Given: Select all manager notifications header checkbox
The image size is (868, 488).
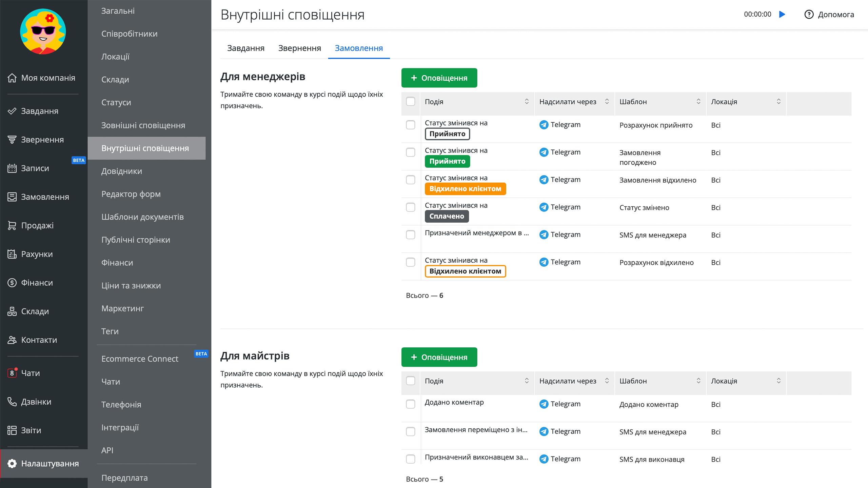Looking at the screenshot, I should click(x=411, y=101).
